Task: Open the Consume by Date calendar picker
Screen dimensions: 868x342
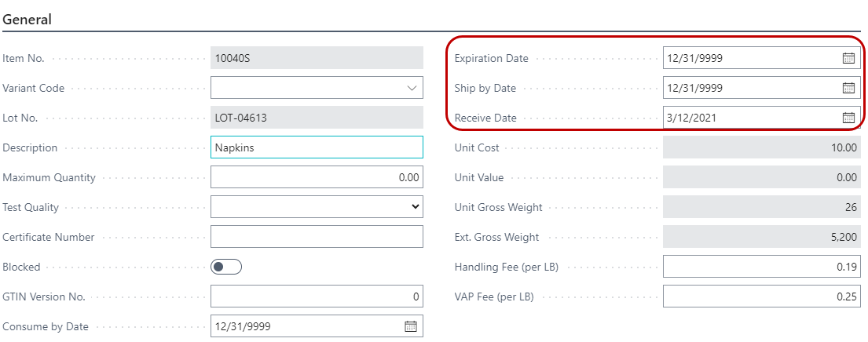Action: click(410, 326)
